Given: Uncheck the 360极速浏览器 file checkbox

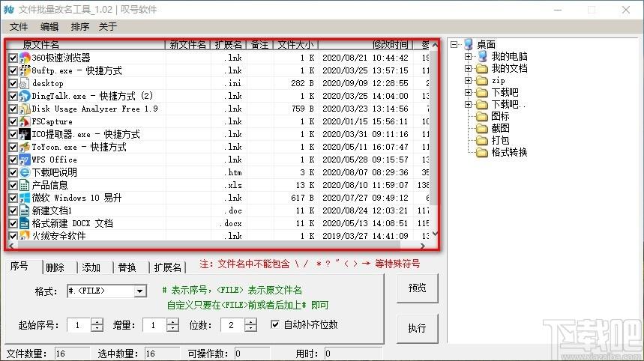Looking at the screenshot, I should [13, 58].
